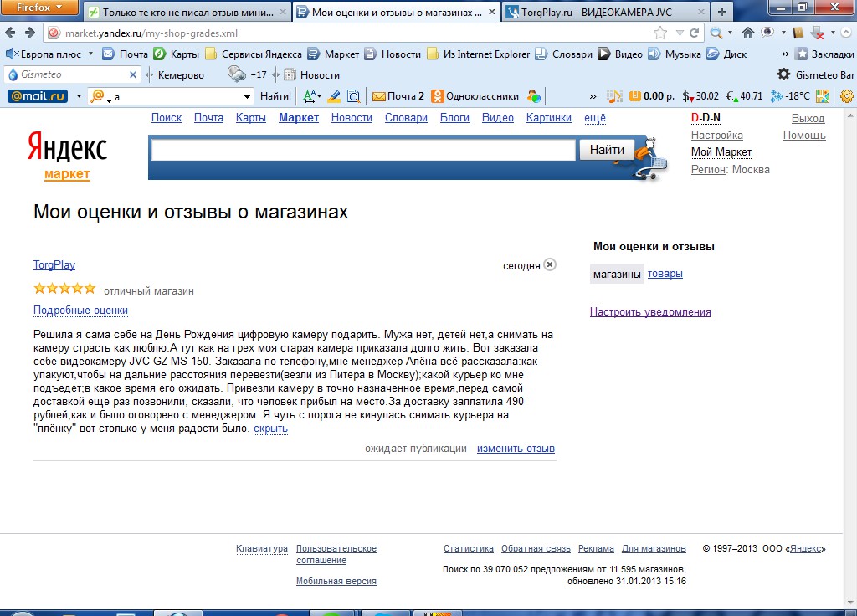This screenshot has height=616, width=857.
Task: Switch to the TorgPlay.ru ВИДЕОКАМЕРА JVC tab
Action: (x=605, y=12)
